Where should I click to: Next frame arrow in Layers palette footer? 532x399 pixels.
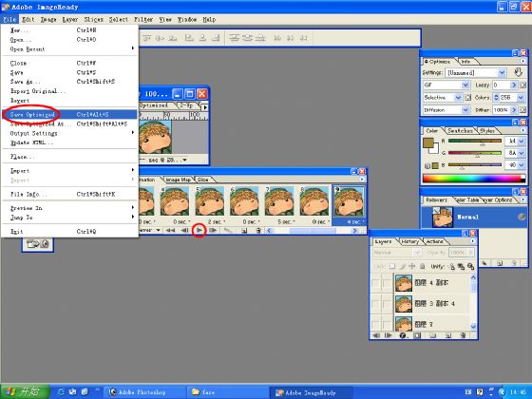pyautogui.click(x=389, y=335)
